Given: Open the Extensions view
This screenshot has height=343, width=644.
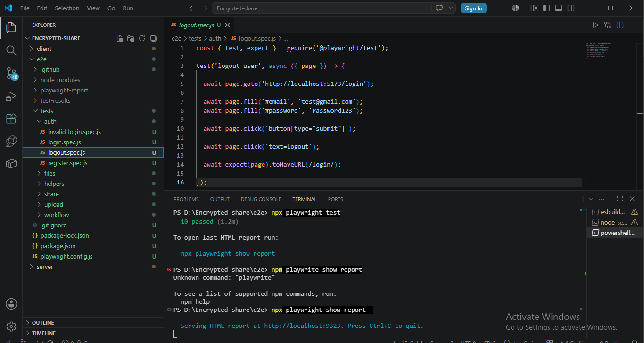Looking at the screenshot, I should (x=11, y=119).
